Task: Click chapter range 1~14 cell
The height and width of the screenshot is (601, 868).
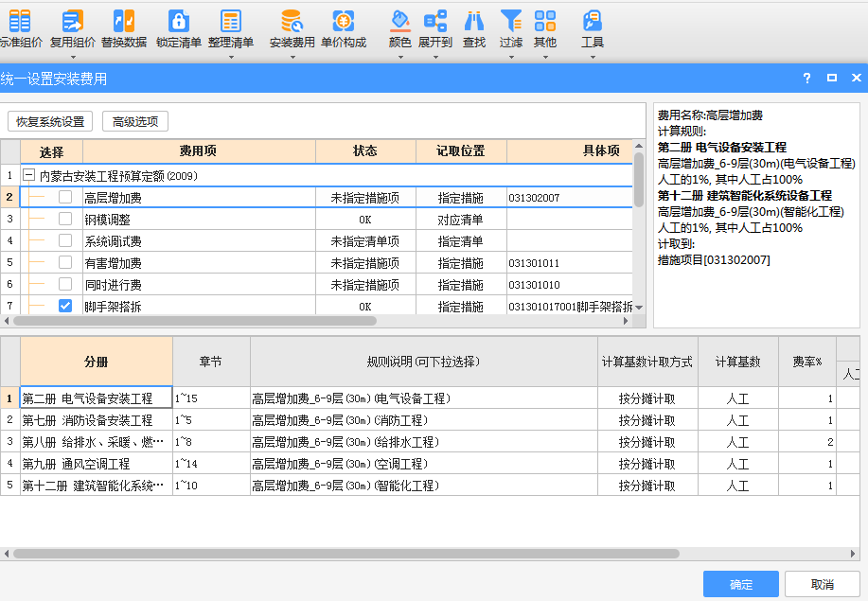Action: (211, 464)
